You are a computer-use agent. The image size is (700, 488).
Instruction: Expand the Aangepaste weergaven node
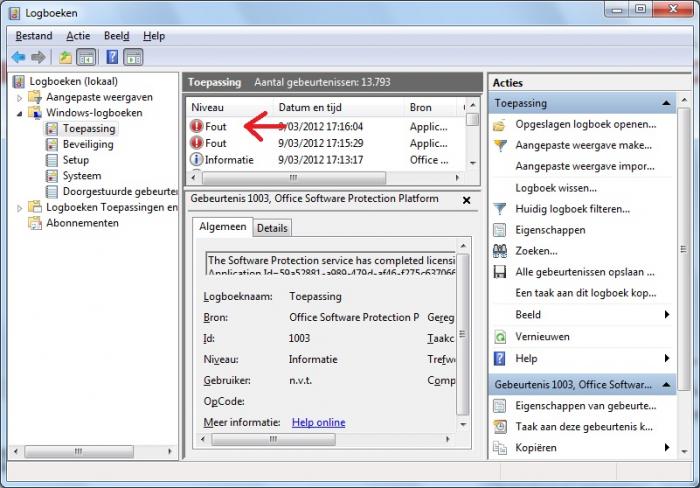coord(19,97)
